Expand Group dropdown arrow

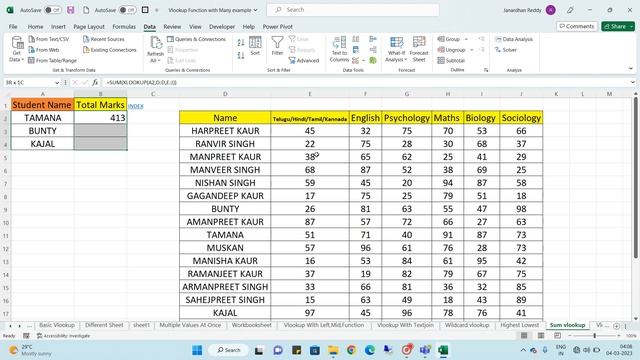(x=466, y=39)
